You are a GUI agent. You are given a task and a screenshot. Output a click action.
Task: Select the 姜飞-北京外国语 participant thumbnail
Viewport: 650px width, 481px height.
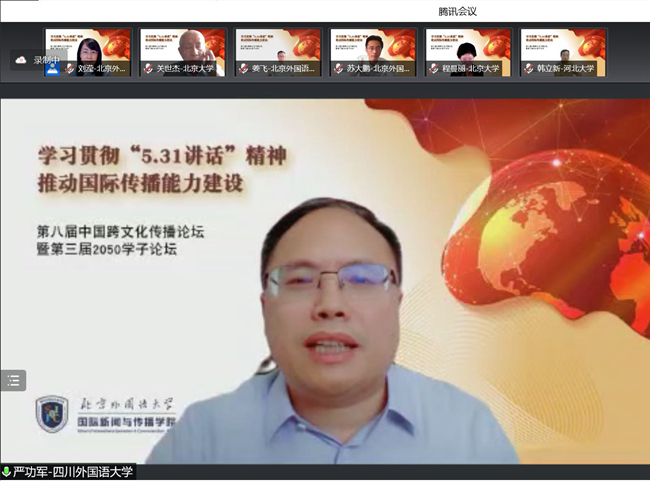(x=277, y=52)
